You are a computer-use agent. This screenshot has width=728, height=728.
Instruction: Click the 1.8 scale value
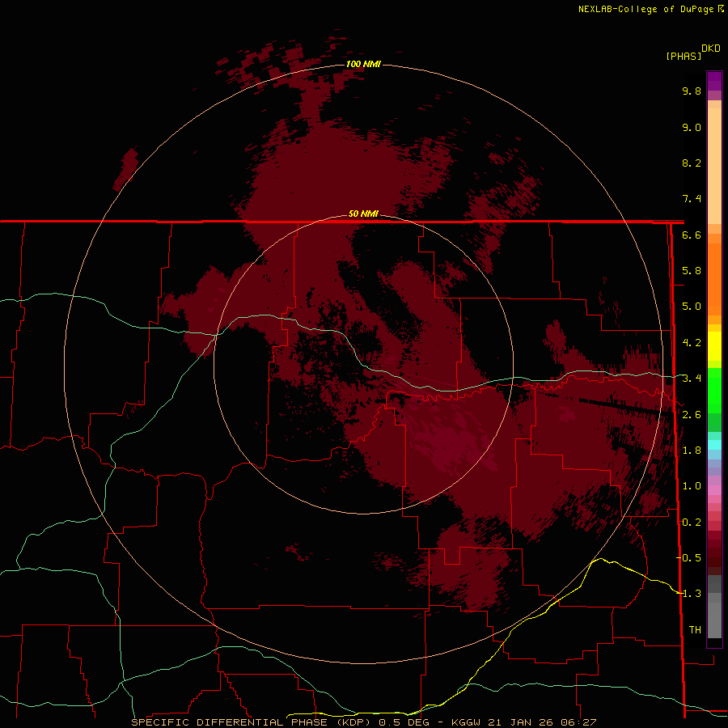[692, 451]
